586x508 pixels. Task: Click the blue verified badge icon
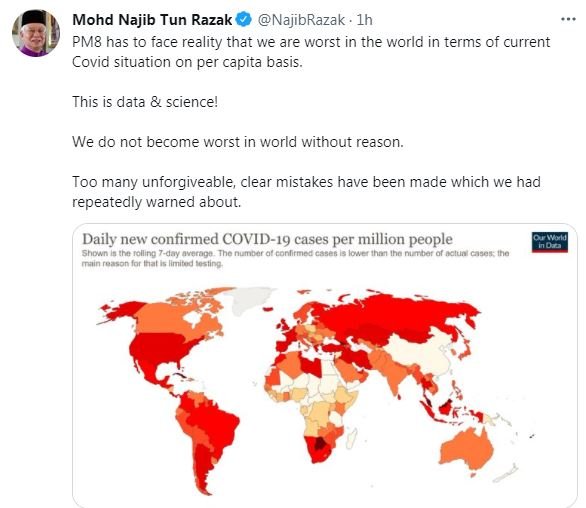coord(244,19)
